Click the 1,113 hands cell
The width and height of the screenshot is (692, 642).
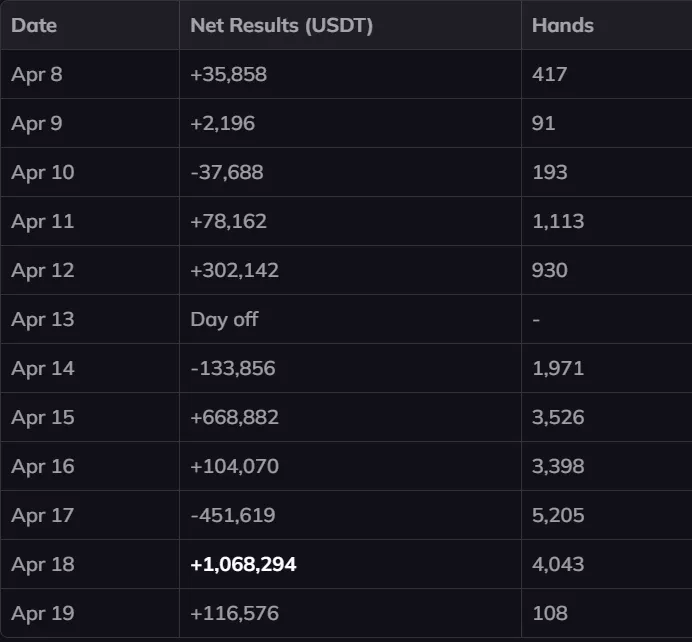(x=558, y=221)
